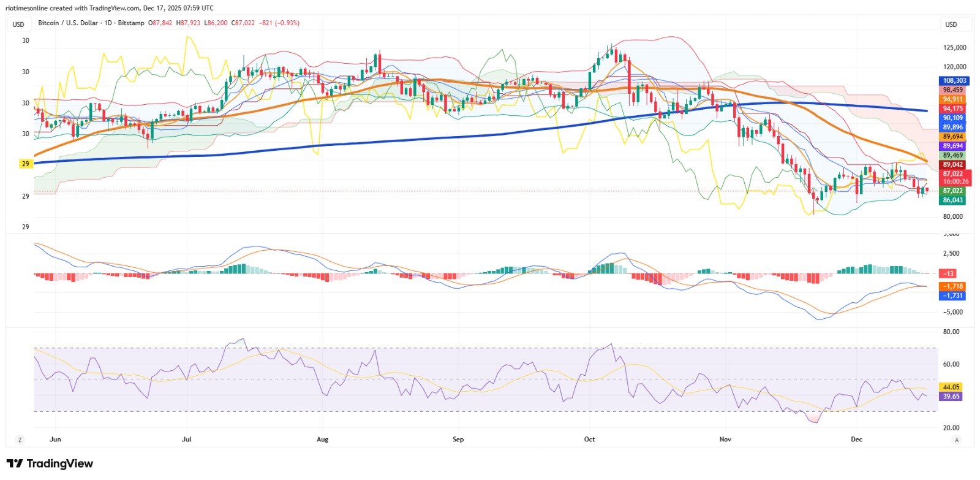Click the yellow highlighted 29 axis label
The height and width of the screenshot is (480, 980).
[26, 164]
